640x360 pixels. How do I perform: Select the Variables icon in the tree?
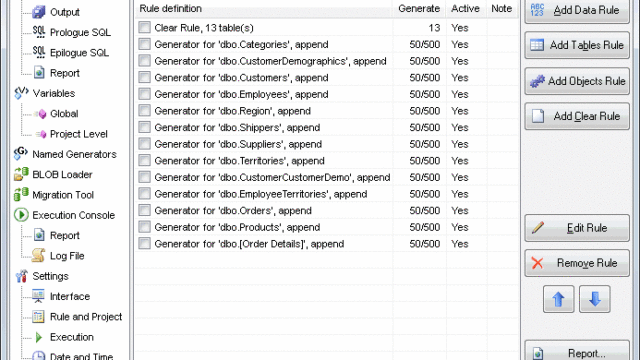click(21, 93)
